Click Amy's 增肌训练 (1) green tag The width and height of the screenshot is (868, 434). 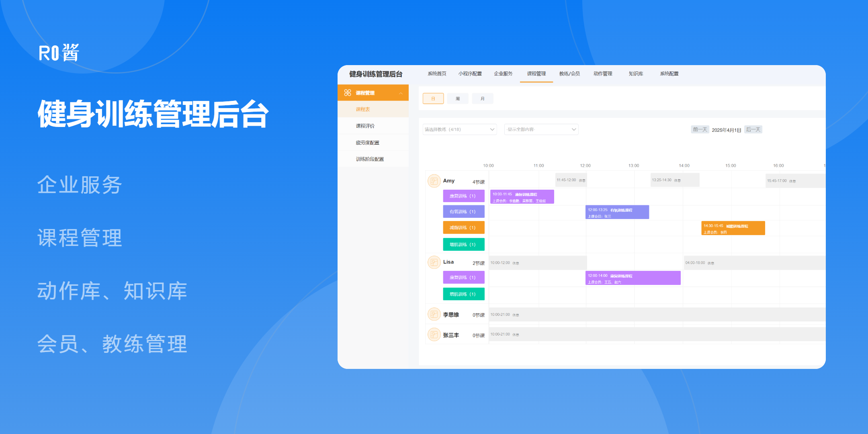tap(464, 244)
